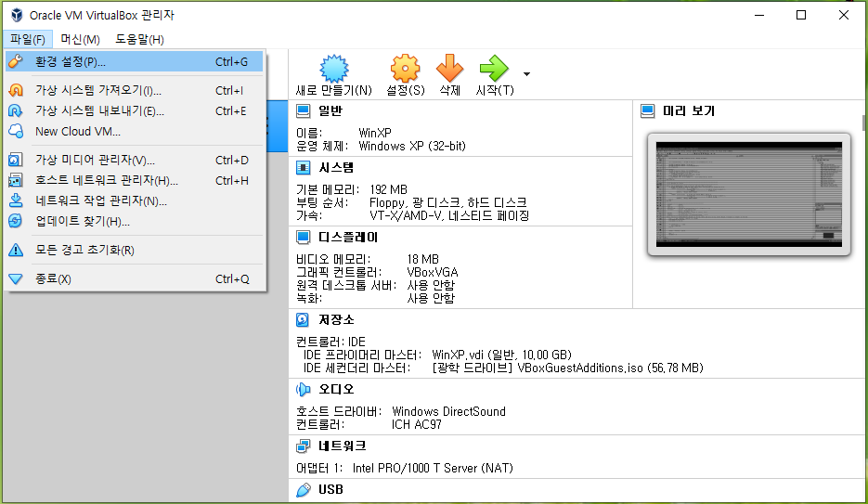Viewport: 868px width, 504px height.
Task: Click the WinXP name value
Action: pos(375,133)
